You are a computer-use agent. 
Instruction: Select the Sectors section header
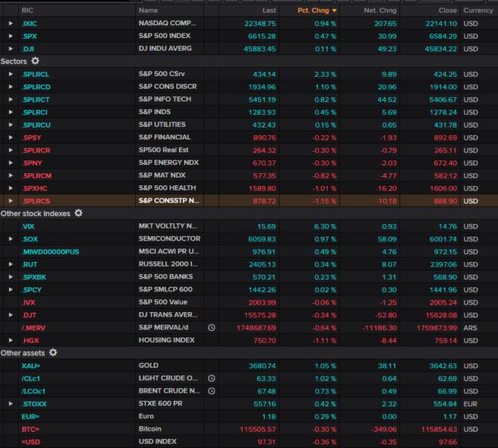[13, 61]
